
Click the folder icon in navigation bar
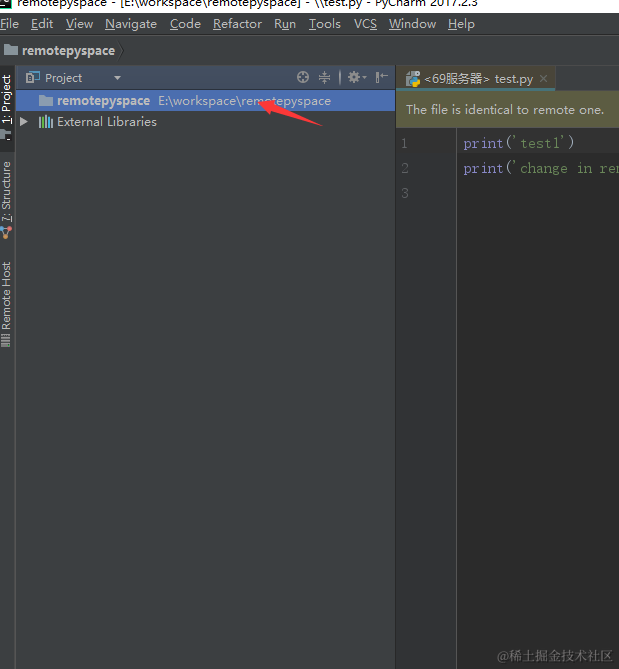pos(11,50)
